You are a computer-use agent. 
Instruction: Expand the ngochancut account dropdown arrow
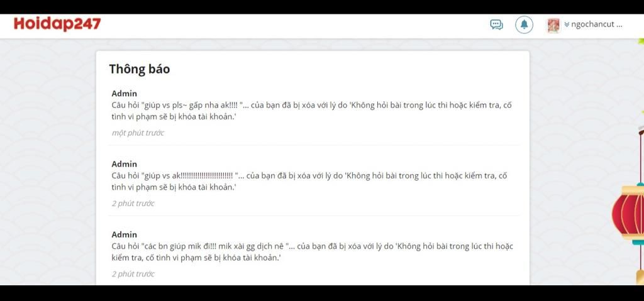[x=567, y=25]
